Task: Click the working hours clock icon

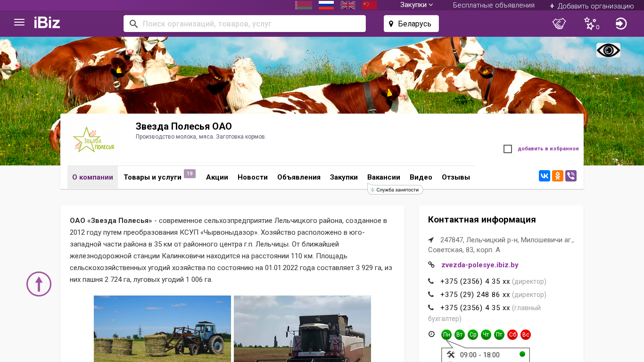Action: click(431, 334)
